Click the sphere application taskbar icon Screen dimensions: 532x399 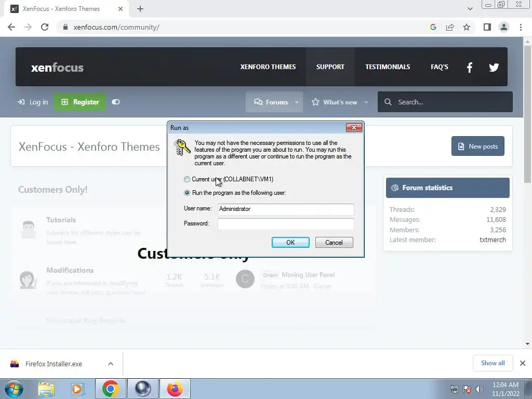tap(143, 389)
